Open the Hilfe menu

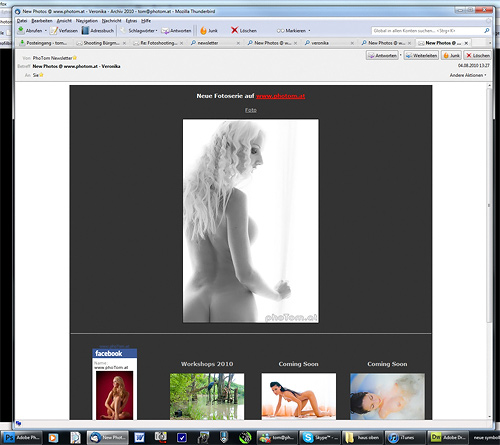click(146, 21)
